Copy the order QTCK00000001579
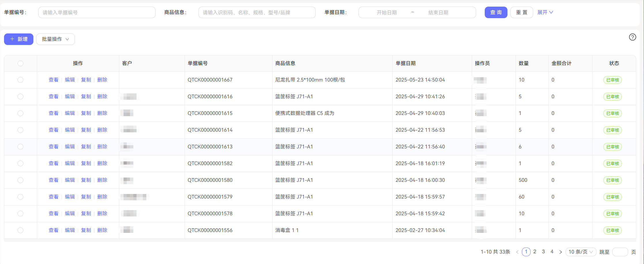Viewport: 644px width, 264px height. coord(86,197)
